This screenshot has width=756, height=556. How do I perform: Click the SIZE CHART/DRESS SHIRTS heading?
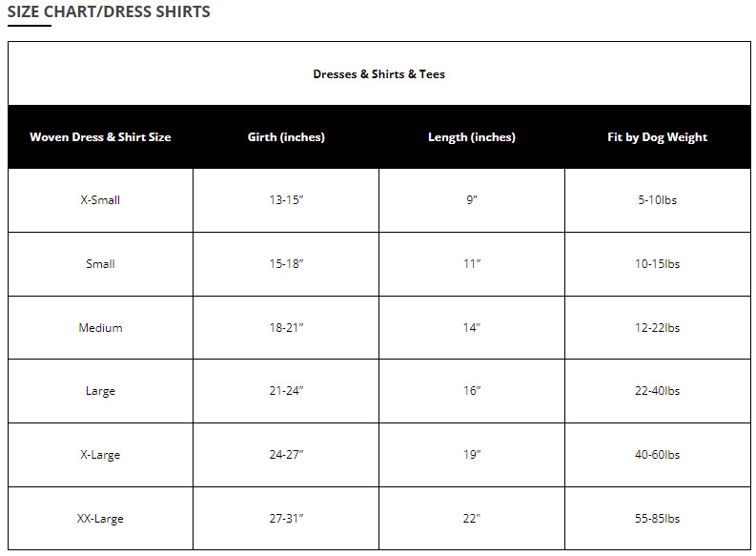(x=109, y=12)
